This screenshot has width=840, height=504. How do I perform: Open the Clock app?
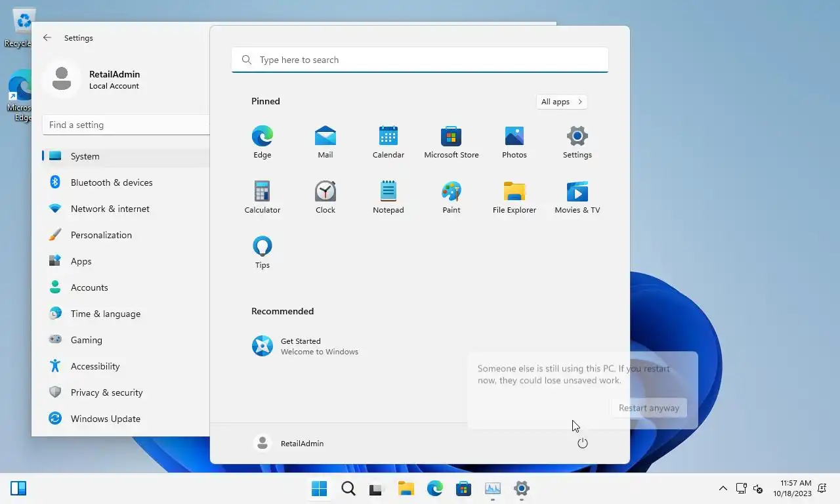click(x=325, y=198)
